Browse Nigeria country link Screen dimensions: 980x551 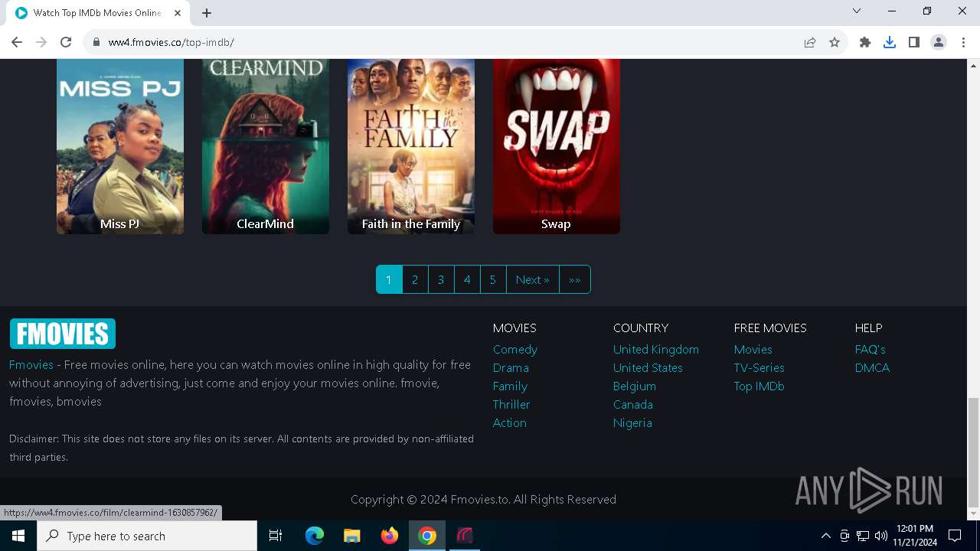[632, 422]
